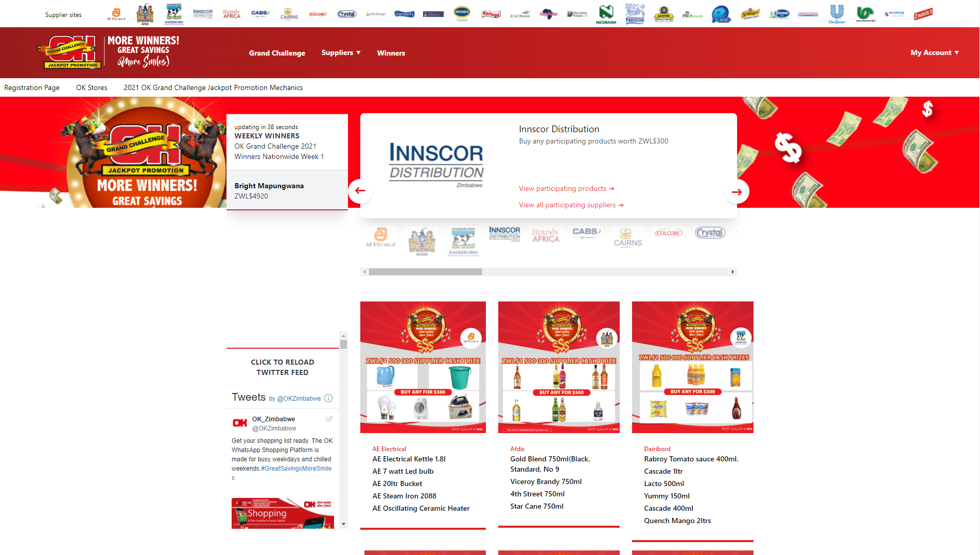This screenshot has width=980, height=555.
Task: Click the Nedbank logo in supplier strip
Action: [606, 14]
